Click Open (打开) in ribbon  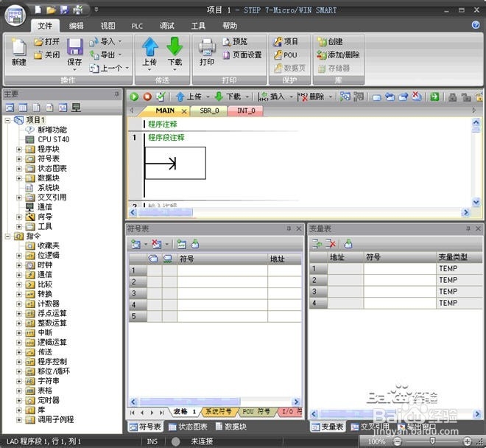(x=47, y=41)
